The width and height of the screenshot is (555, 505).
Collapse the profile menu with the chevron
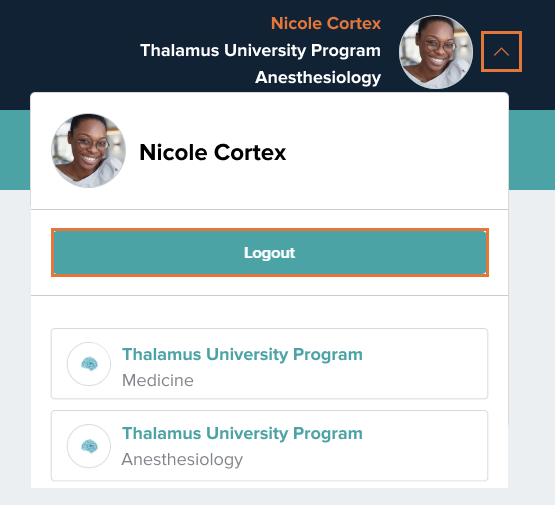[501, 52]
